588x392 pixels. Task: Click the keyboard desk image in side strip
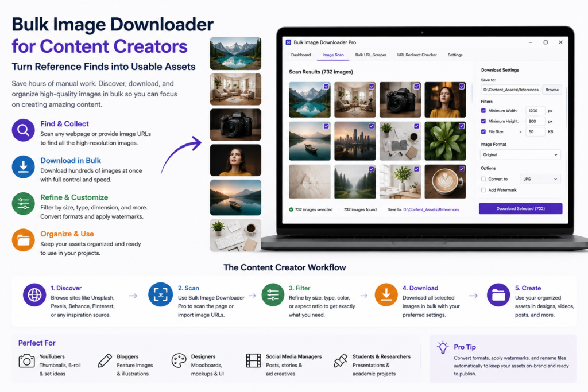(x=235, y=235)
